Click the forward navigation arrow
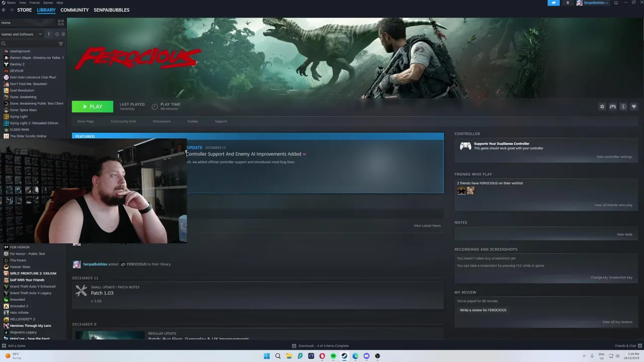Image resolution: width=644 pixels, height=362 pixels. tap(11, 10)
